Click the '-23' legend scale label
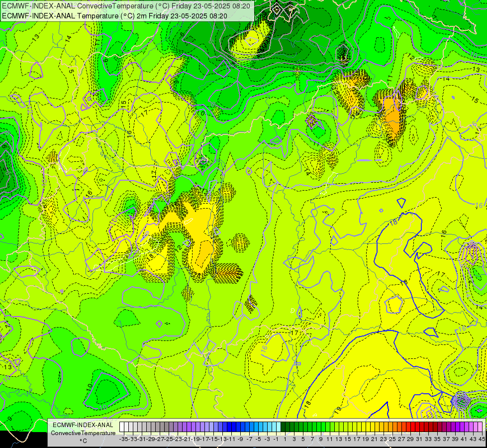The width and height of the screenshot is (487, 448). tap(178, 440)
